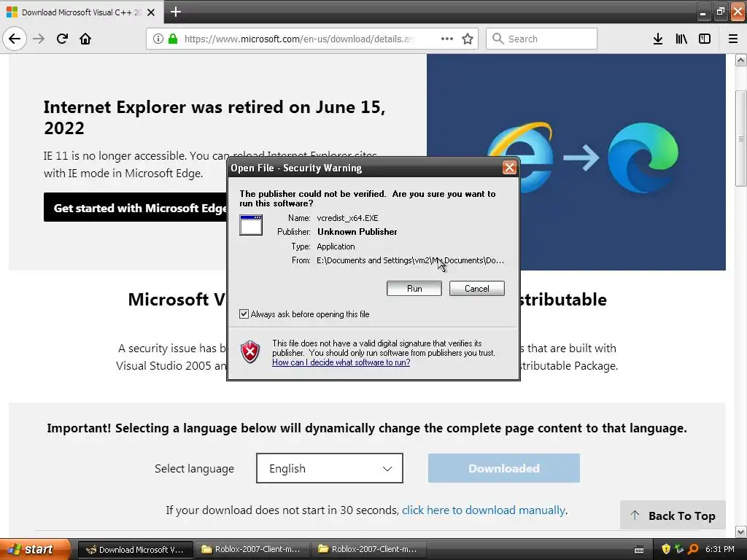Reload the current page

coord(62,39)
